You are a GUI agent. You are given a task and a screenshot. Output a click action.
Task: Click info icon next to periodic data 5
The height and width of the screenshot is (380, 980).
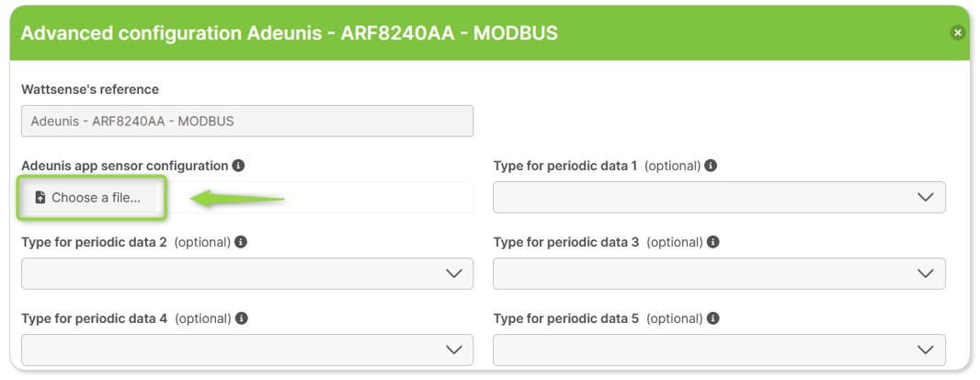point(712,318)
